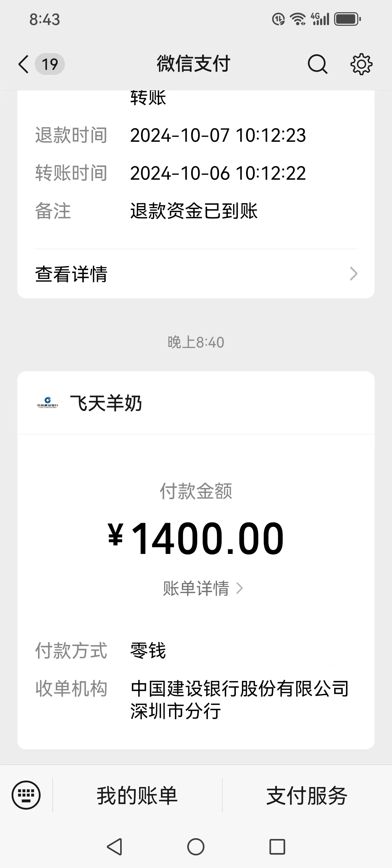Open 支付服务 menu
Screen dimensions: 392x868
(x=307, y=796)
